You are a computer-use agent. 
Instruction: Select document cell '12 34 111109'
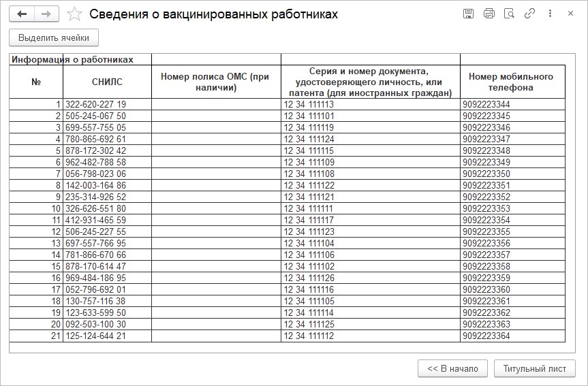(x=371, y=162)
